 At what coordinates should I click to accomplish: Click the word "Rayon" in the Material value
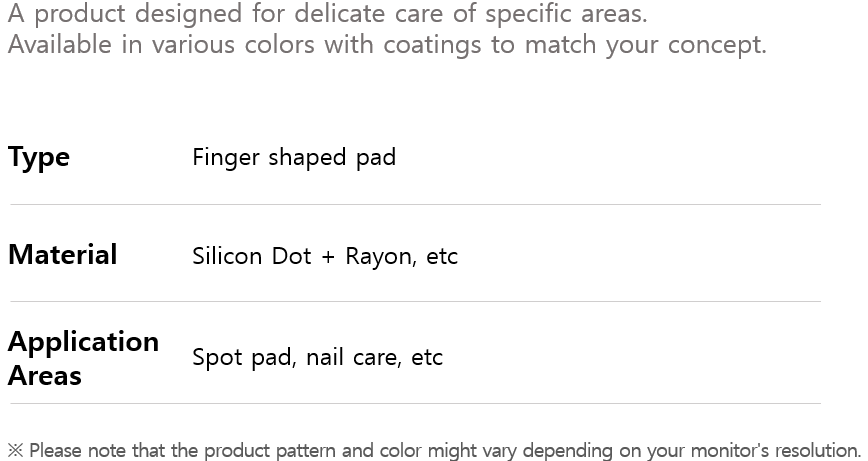[378, 257]
